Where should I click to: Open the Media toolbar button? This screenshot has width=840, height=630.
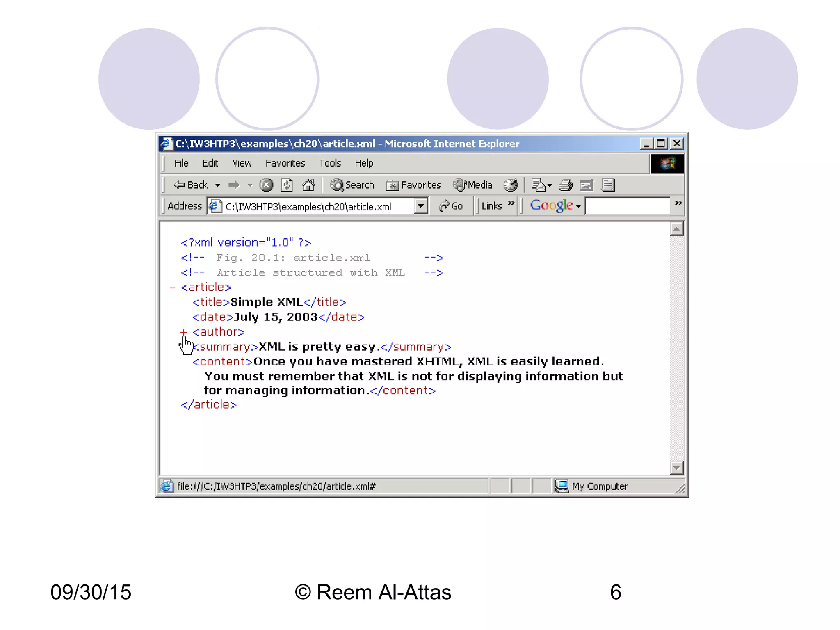(472, 185)
